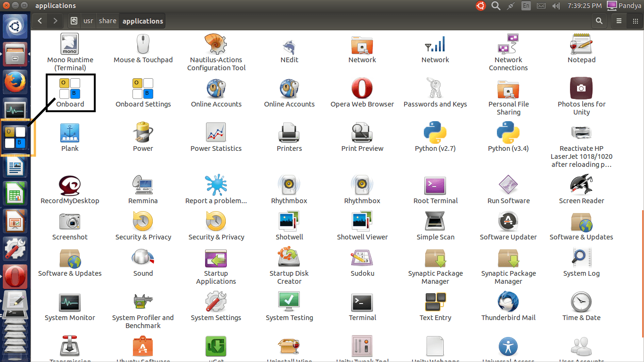
Task: Open the NEdit application icon
Action: coord(289,47)
